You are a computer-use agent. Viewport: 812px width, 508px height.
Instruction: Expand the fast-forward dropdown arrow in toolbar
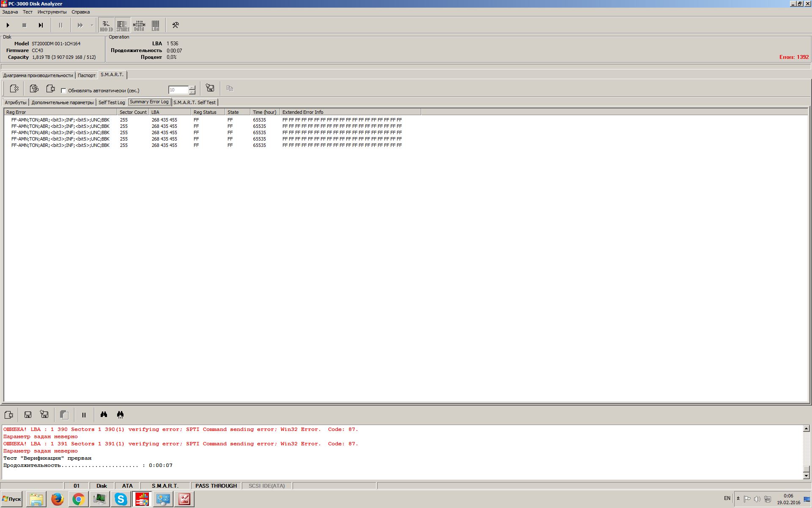[92, 25]
